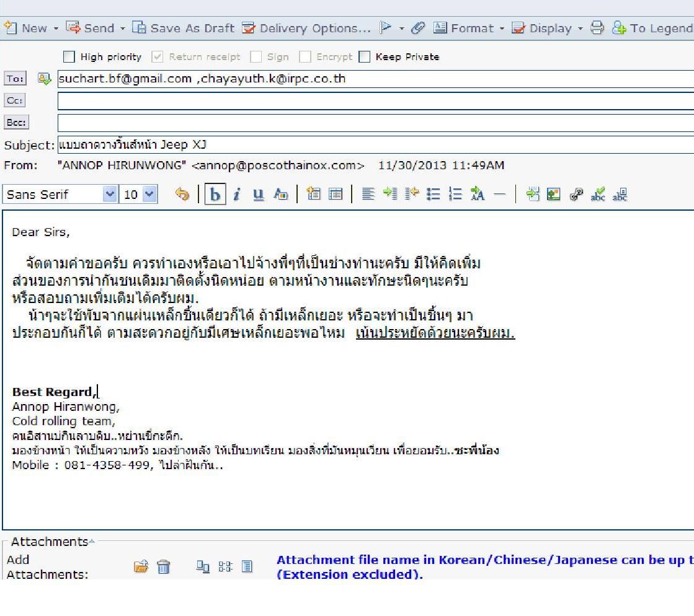Delete attachment with the trash can icon
The height and width of the screenshot is (616, 694).
[163, 566]
